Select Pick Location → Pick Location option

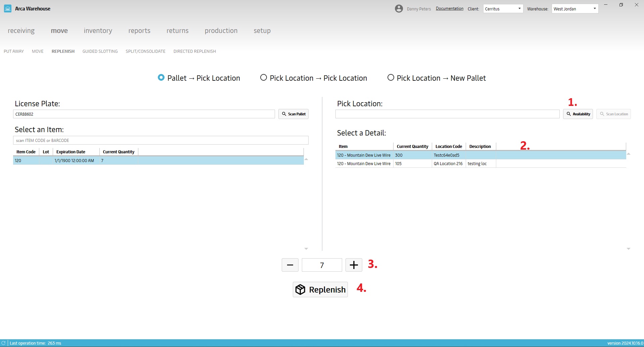tap(264, 78)
